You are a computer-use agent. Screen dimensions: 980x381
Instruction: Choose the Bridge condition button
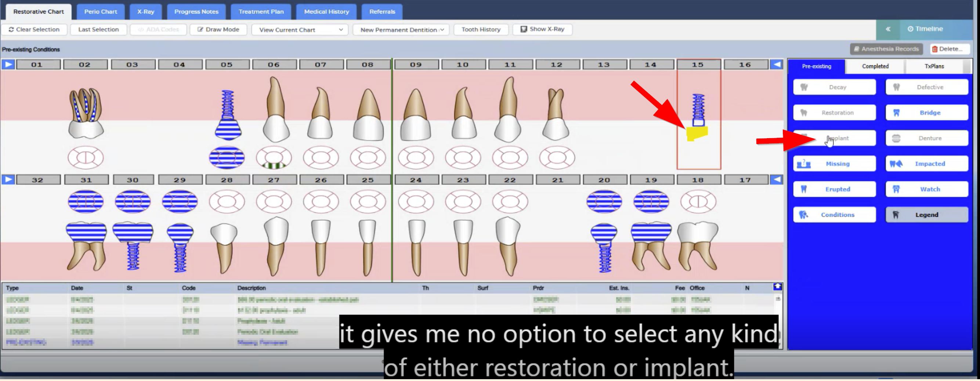coord(927,113)
